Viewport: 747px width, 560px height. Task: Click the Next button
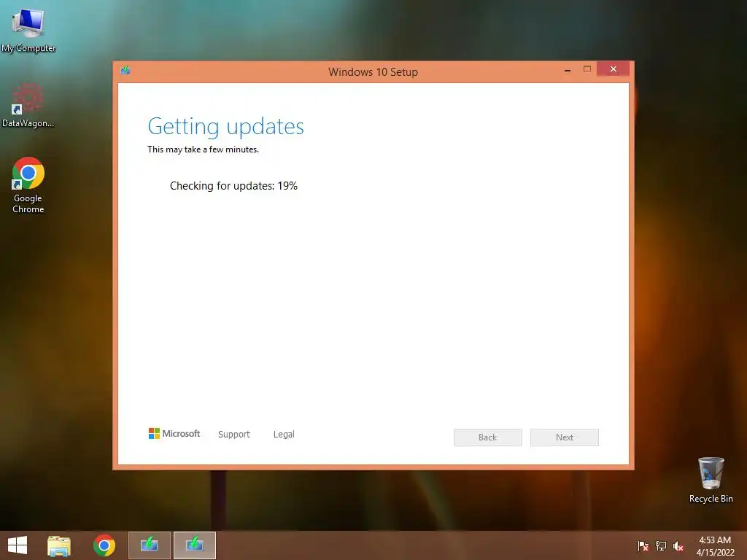tap(565, 437)
